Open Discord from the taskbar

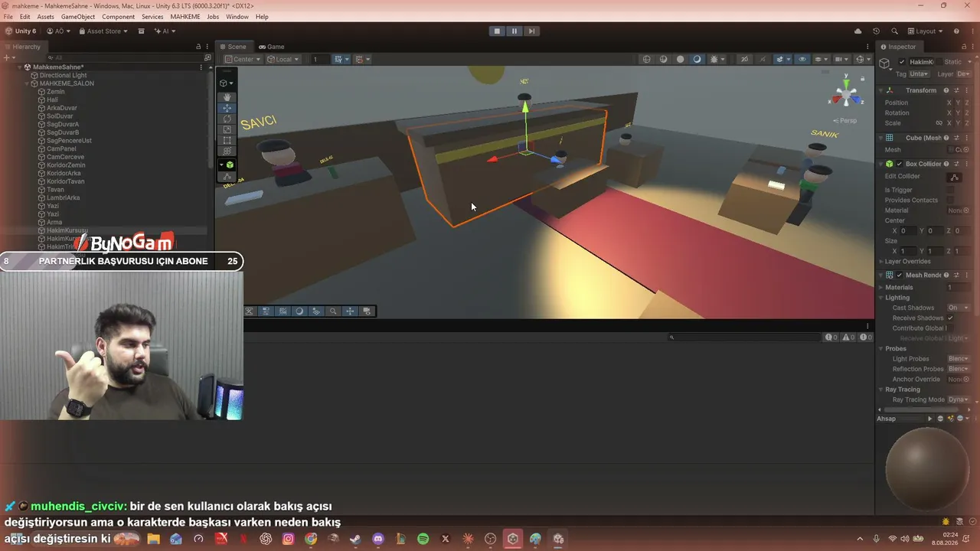(378, 539)
